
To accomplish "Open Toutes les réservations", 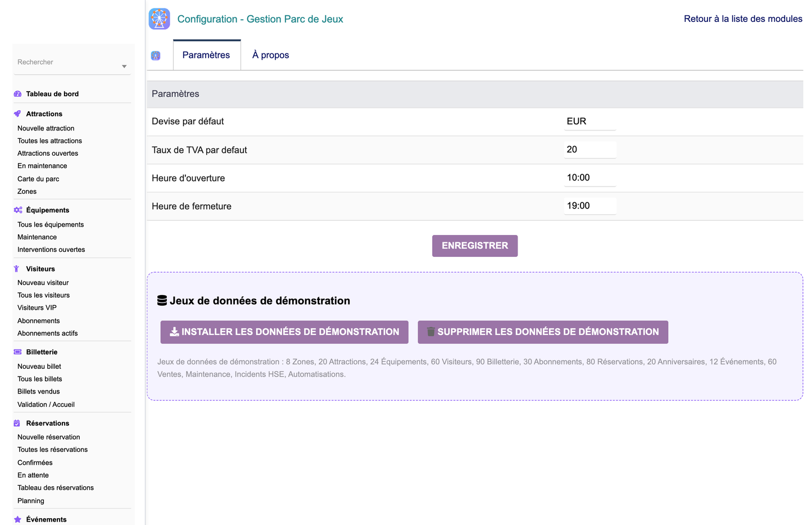I will [x=53, y=450].
